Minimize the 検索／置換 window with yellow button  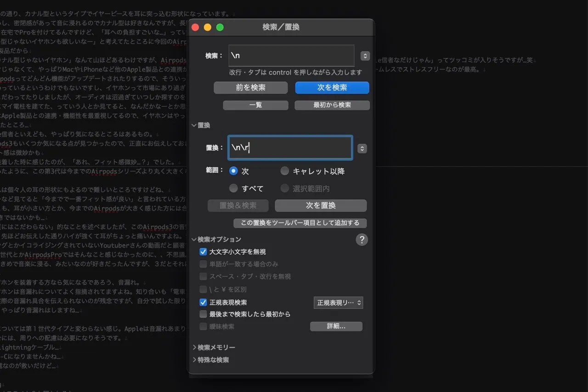208,28
